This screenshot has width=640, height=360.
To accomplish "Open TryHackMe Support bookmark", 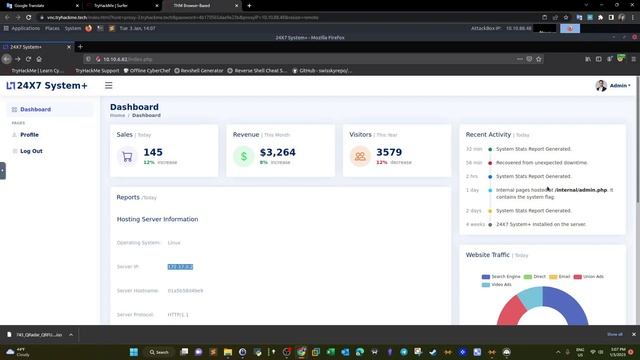I will (x=97, y=71).
